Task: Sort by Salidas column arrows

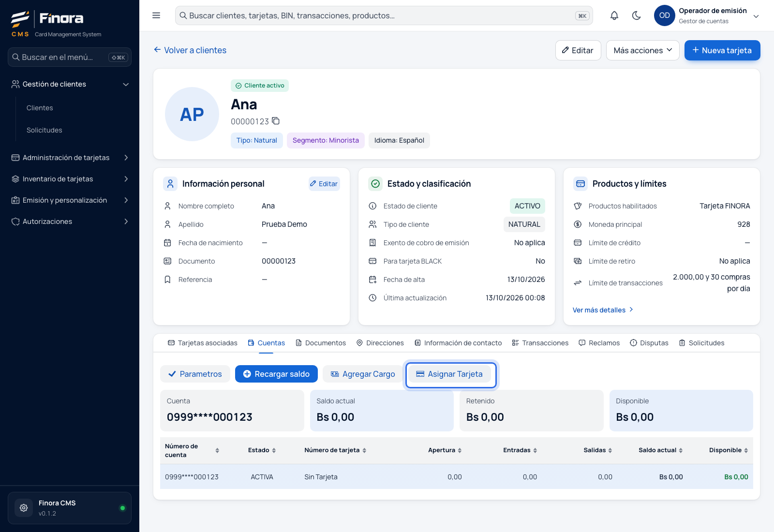Action: [x=610, y=450]
